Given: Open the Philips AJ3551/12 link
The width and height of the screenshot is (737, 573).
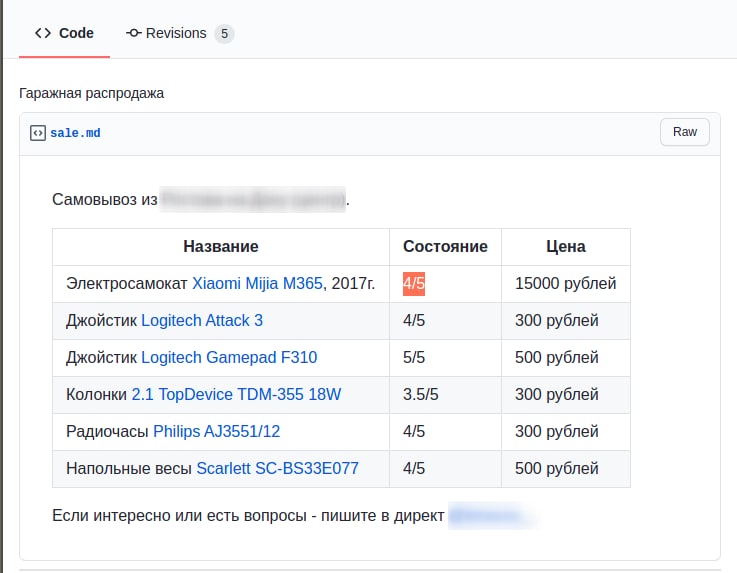Looking at the screenshot, I should coord(217,432).
